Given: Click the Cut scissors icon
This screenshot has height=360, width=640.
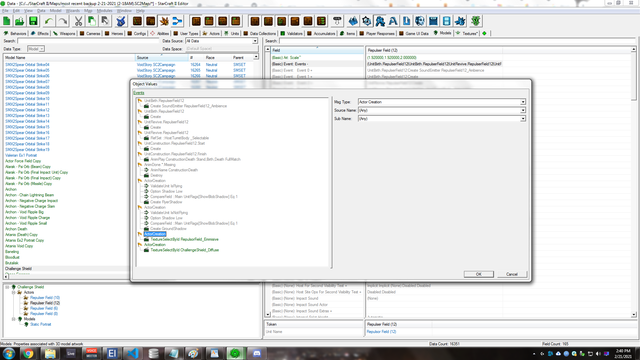Looking at the screenshot, I should [78, 21].
